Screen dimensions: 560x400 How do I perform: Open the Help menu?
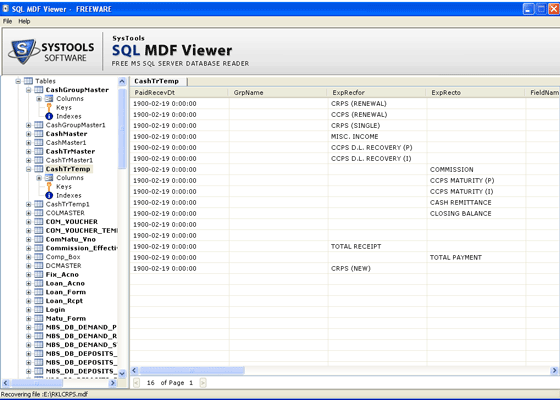coord(24,21)
